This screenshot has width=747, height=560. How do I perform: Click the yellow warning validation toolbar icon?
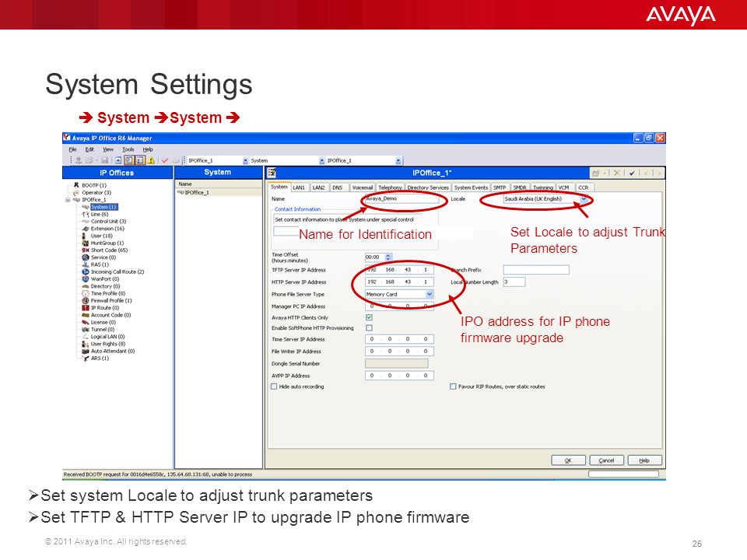click(x=151, y=160)
